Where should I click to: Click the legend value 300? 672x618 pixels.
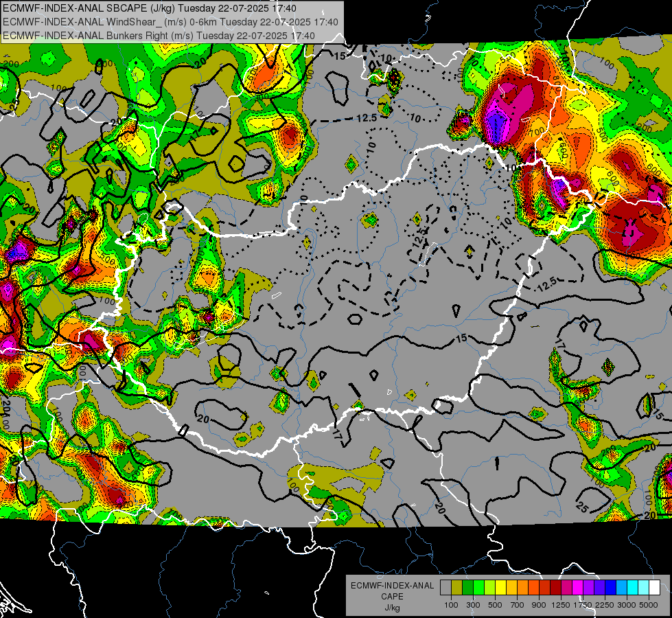473,605
